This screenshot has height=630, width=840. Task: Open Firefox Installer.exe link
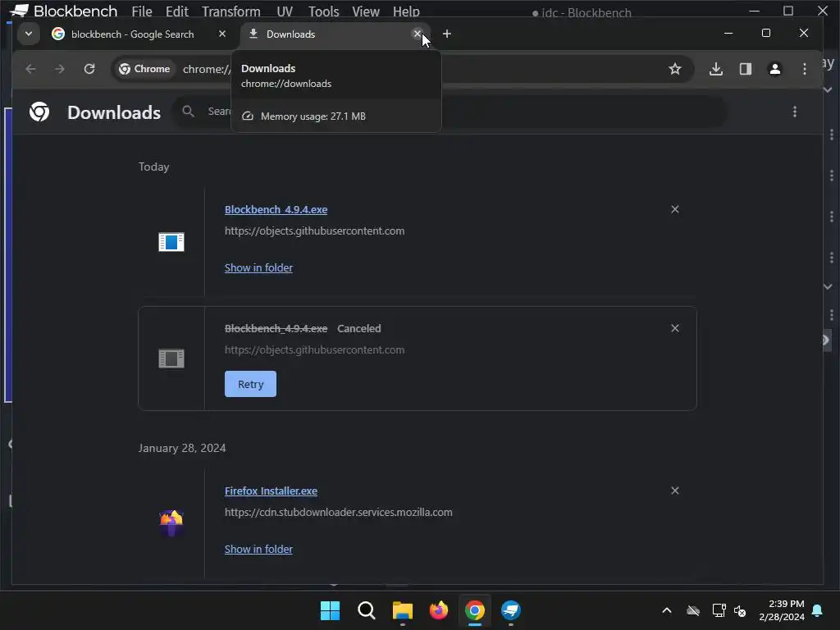pos(271,491)
